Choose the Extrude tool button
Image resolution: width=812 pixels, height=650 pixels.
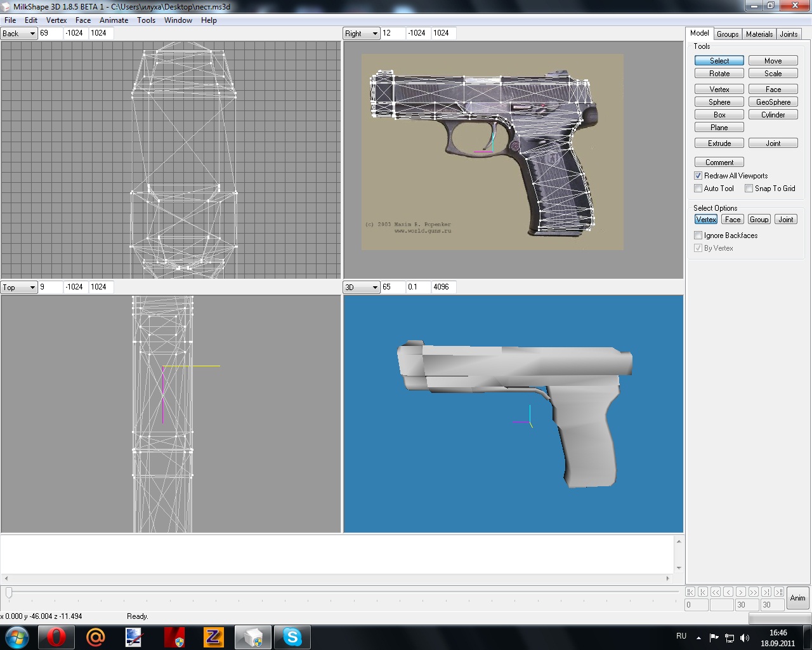719,143
